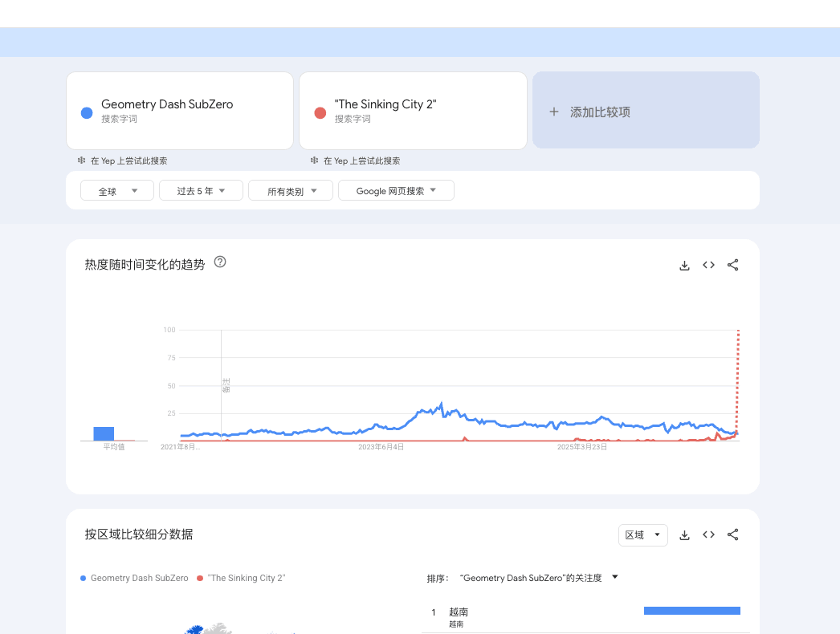Screen dimensions: 840x634
Task: Click the blue dot for Geometry Dash SubZero
Action: click(x=87, y=113)
